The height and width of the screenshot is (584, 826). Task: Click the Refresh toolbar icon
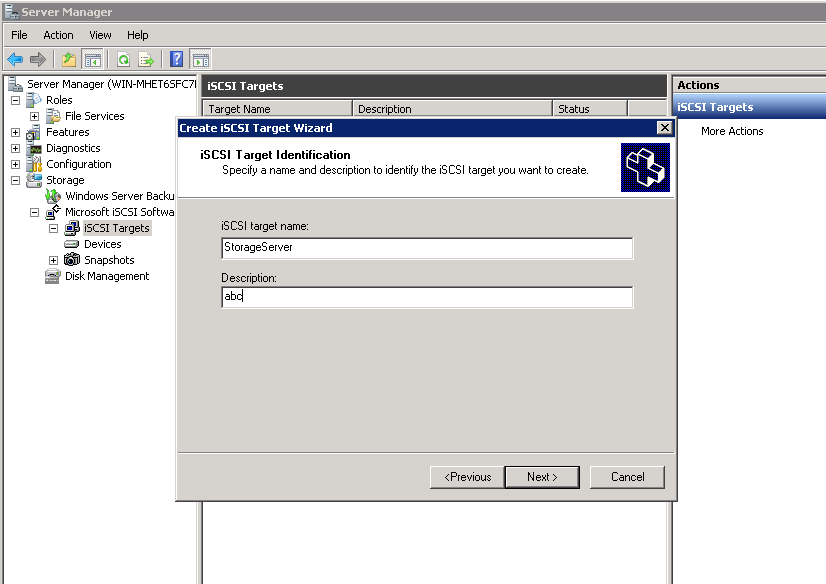[124, 60]
